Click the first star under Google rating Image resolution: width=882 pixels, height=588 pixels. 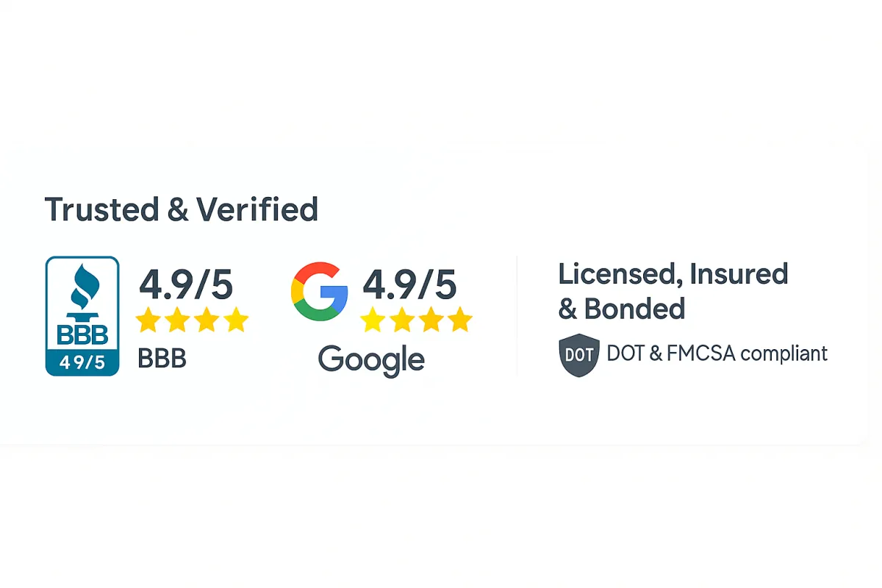click(372, 320)
